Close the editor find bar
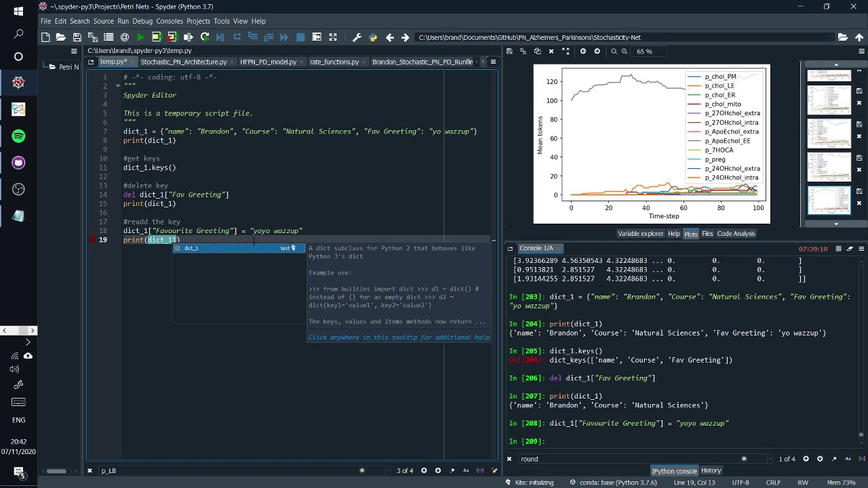This screenshot has width=868, height=488. coord(90,470)
